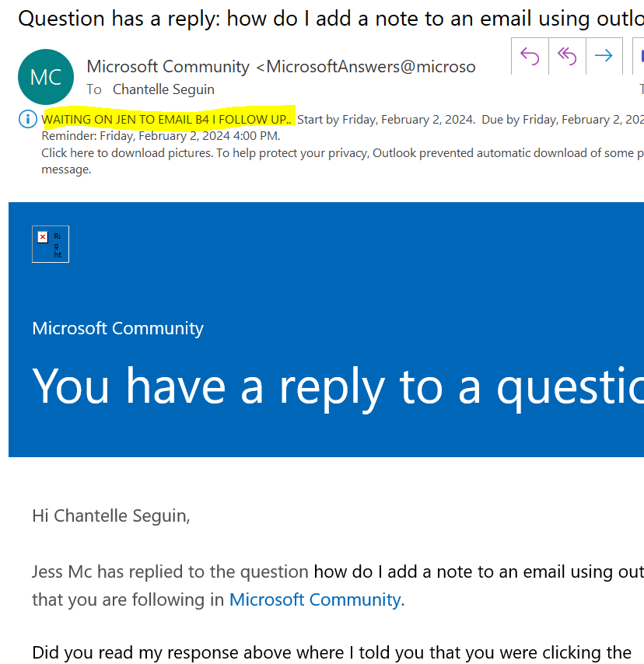
Task: Click the Did you read my response paragraph
Action: pos(332,652)
